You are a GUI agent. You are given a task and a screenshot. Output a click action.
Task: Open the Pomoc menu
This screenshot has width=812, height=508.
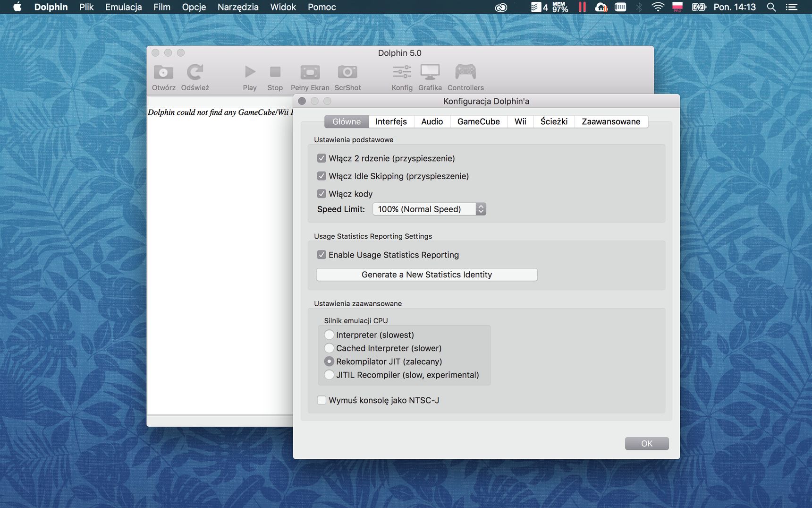322,7
